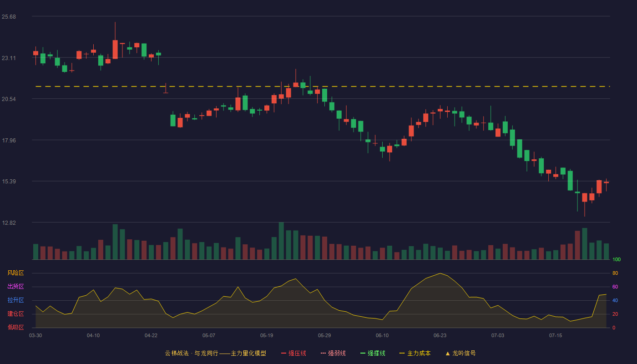Click the 龙吟信号 triangle legend icon
The width and height of the screenshot is (637, 364).
[447, 353]
